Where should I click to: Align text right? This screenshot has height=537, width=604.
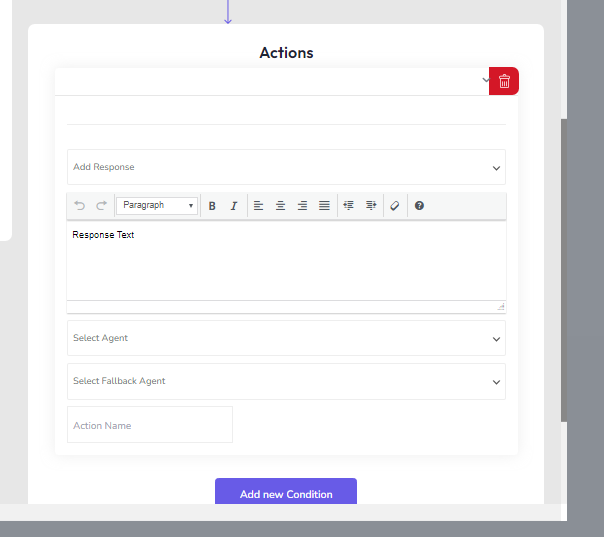(302, 206)
